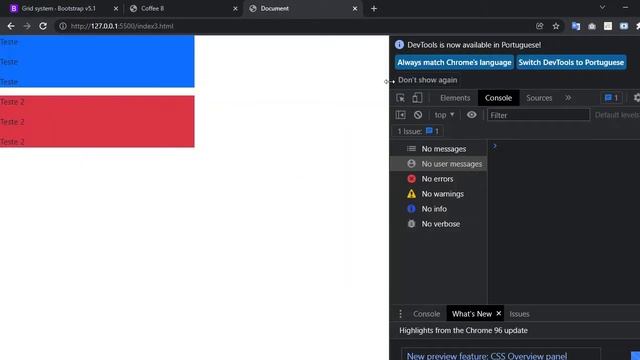Select No info filter
Screen dimensions: 640x360
pos(439,209)
